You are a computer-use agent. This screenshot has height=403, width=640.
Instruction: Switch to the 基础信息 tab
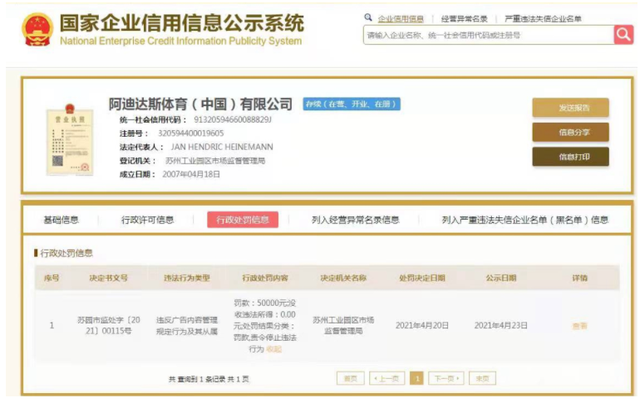coord(61,220)
